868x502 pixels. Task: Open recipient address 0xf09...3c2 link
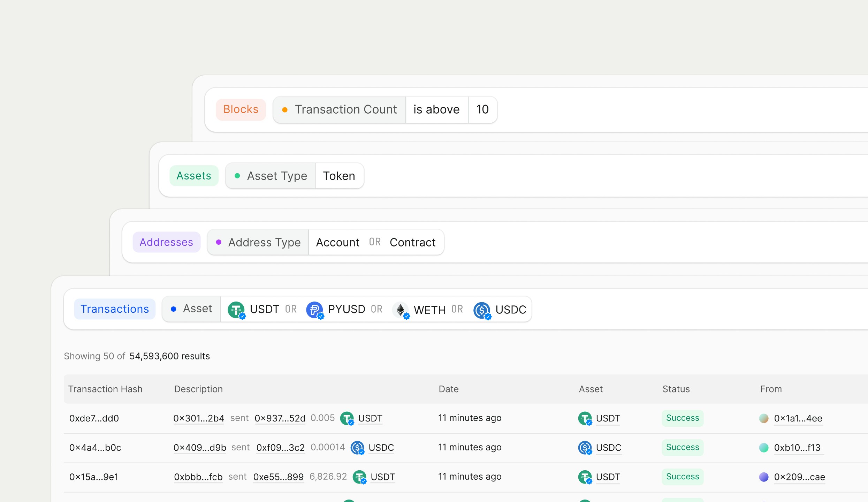(x=280, y=448)
